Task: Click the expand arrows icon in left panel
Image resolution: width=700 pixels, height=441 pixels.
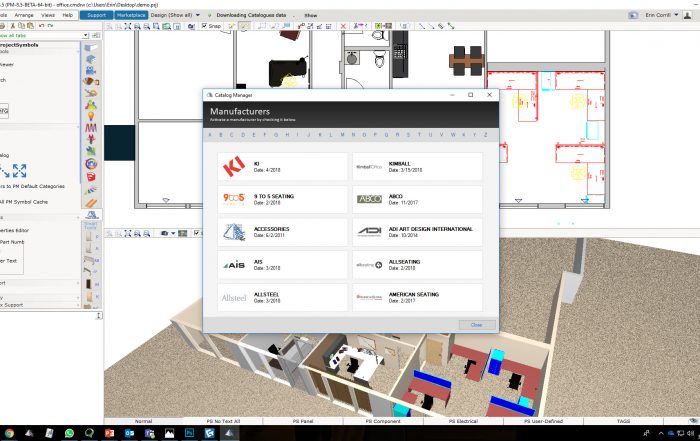Action: point(19,171)
